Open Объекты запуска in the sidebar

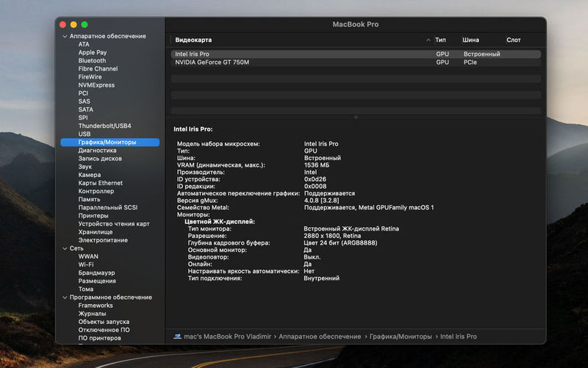click(x=104, y=322)
